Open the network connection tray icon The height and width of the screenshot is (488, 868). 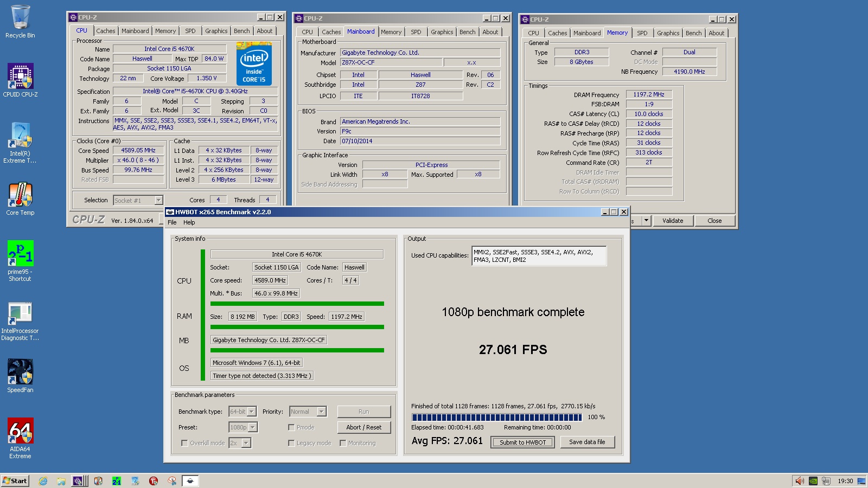[x=826, y=481]
